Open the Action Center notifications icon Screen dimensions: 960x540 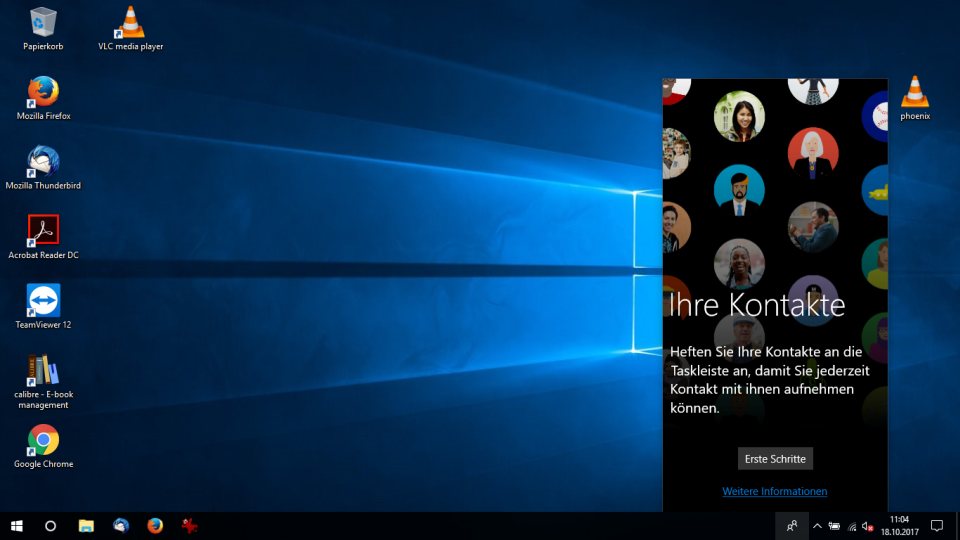(937, 526)
